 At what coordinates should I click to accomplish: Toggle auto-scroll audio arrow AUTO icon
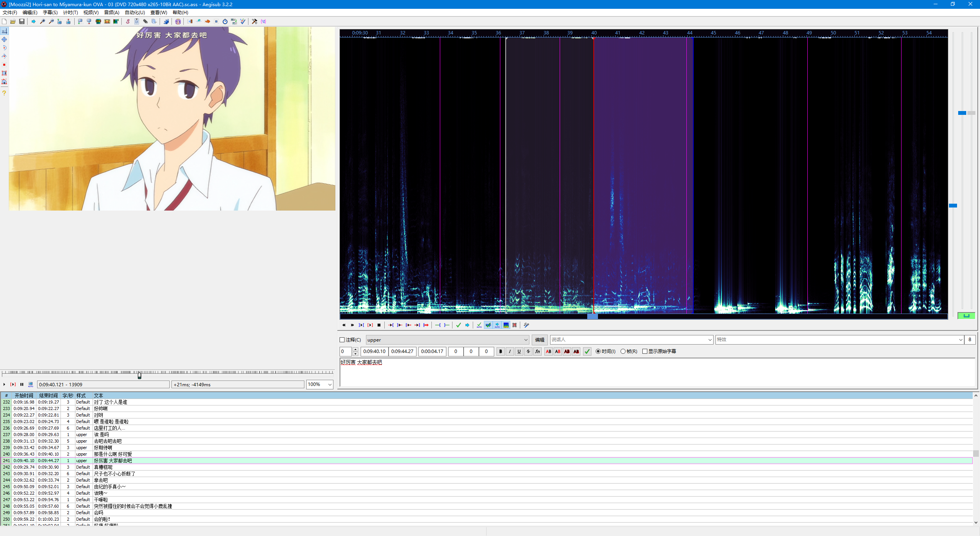(x=497, y=325)
